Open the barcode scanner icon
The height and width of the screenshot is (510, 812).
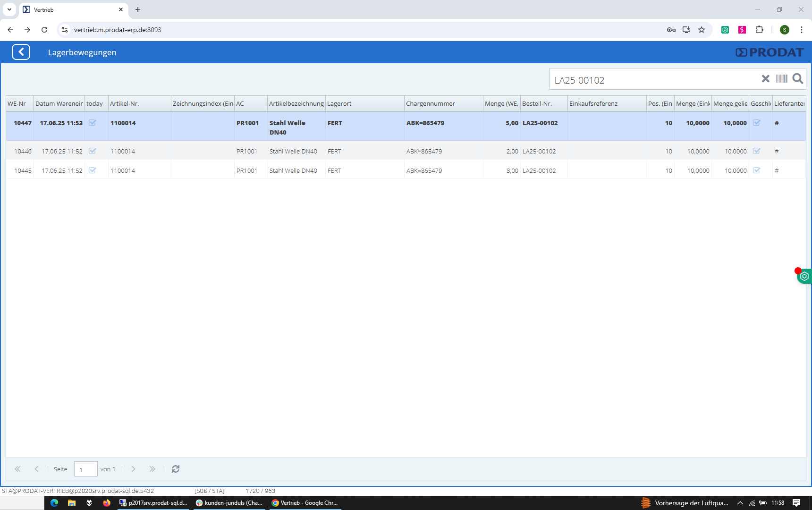pos(782,79)
